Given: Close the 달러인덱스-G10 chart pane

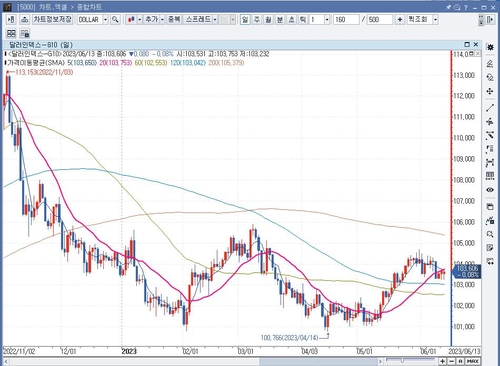Looking at the screenshot, I should (x=476, y=44).
